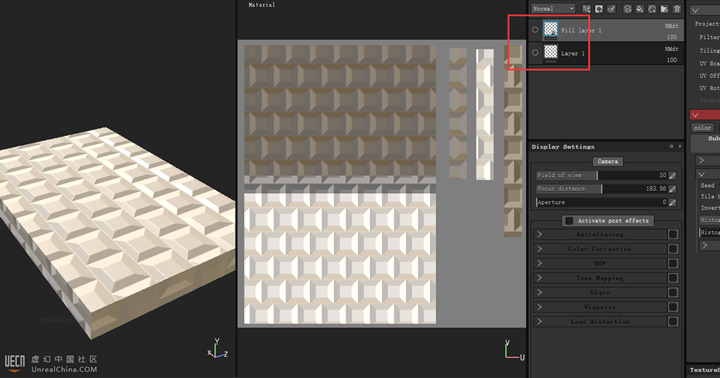The height and width of the screenshot is (378, 720).
Task: Click the trash icon to delete layer
Action: click(x=677, y=9)
